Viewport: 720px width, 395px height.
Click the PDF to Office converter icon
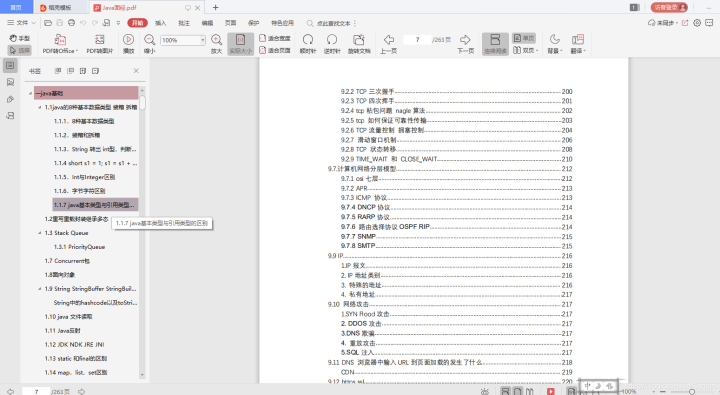[x=60, y=40]
